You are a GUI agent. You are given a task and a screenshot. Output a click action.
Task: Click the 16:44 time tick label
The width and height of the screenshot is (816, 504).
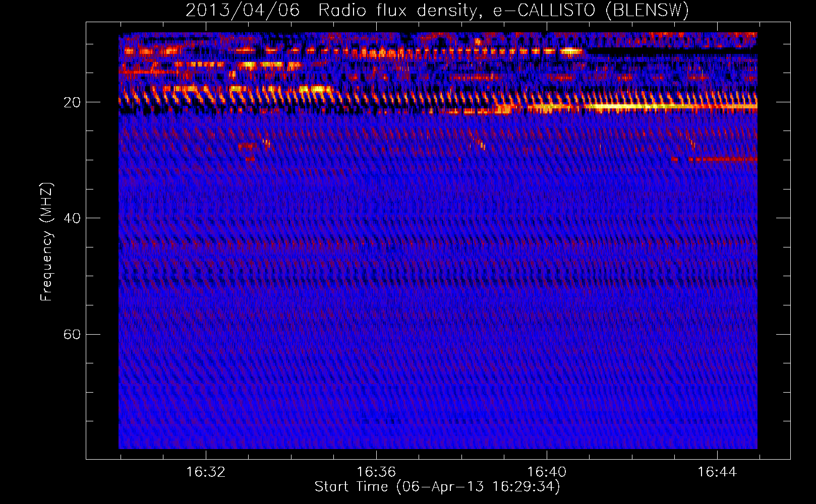pos(717,472)
